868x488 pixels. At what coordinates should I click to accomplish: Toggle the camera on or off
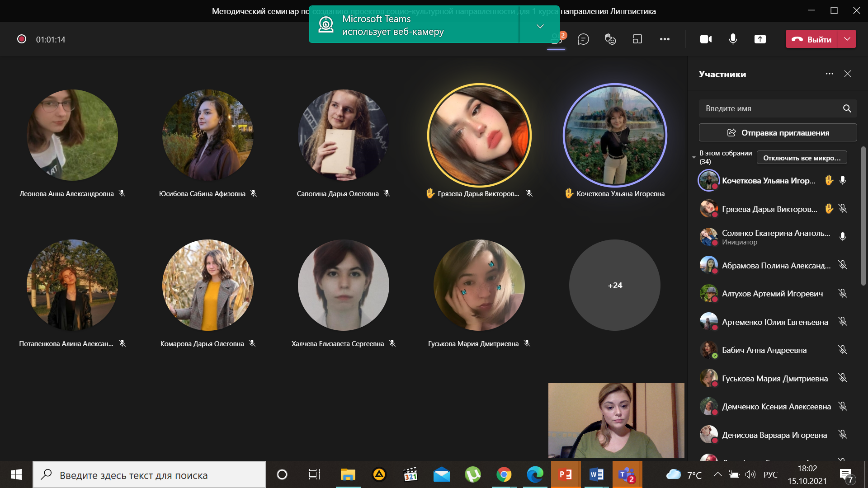pos(706,39)
